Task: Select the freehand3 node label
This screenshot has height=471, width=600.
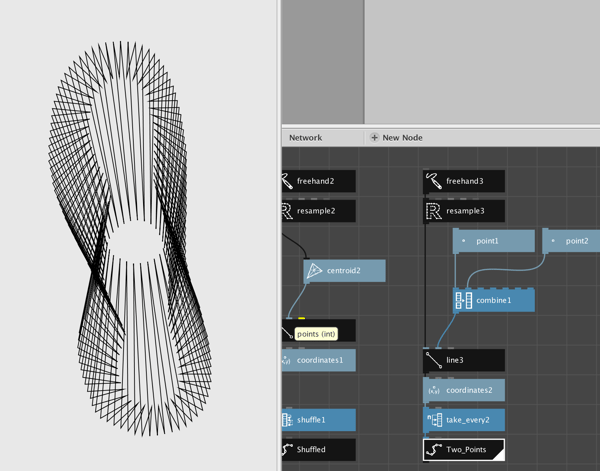Action: pos(465,181)
